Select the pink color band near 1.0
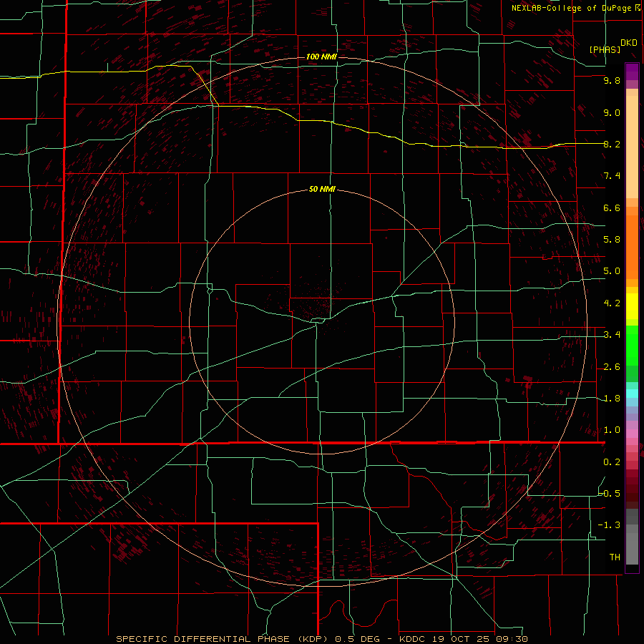 pyautogui.click(x=632, y=431)
